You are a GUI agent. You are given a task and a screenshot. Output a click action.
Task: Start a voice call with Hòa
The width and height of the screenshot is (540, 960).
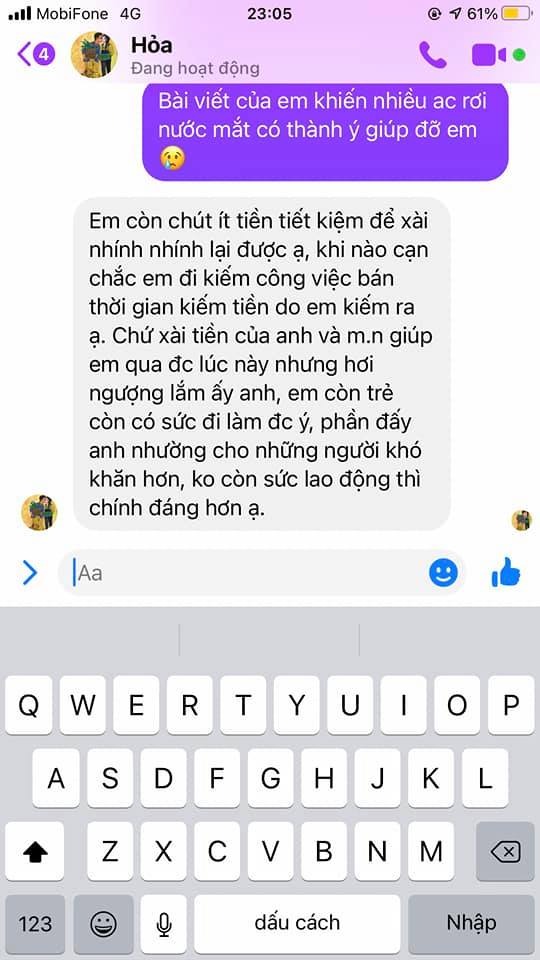click(433, 55)
